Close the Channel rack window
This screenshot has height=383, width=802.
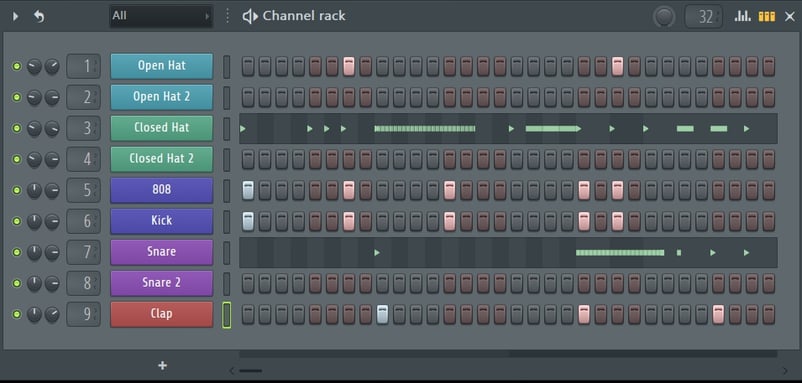[790, 16]
